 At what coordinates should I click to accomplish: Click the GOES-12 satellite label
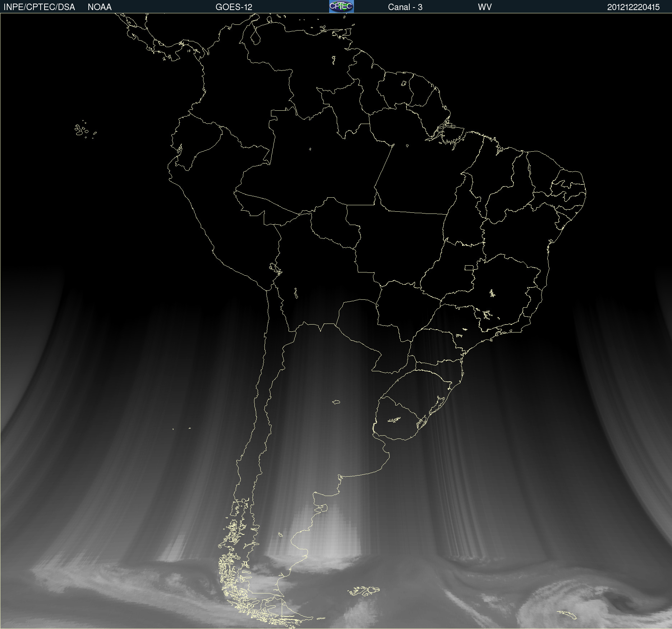[x=234, y=7]
